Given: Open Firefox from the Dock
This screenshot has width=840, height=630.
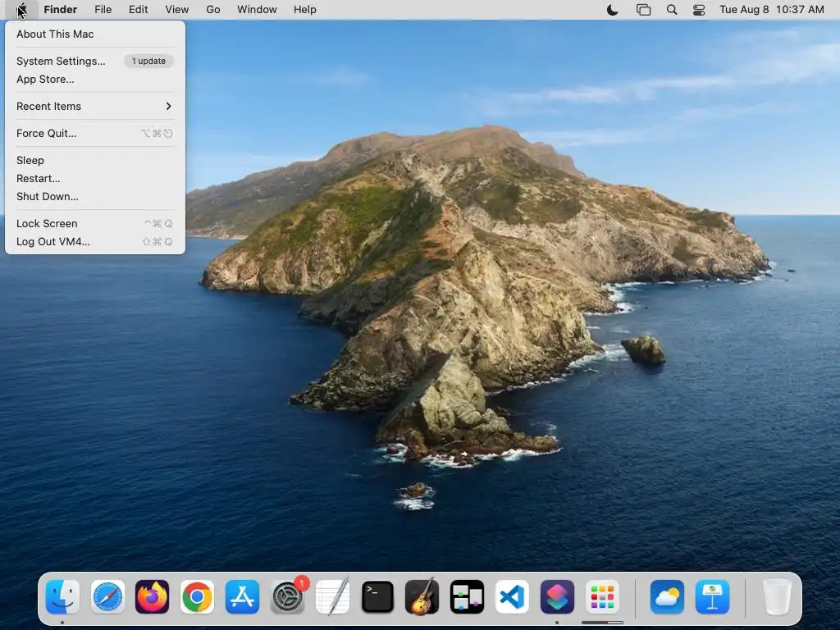Looking at the screenshot, I should click(x=152, y=597).
